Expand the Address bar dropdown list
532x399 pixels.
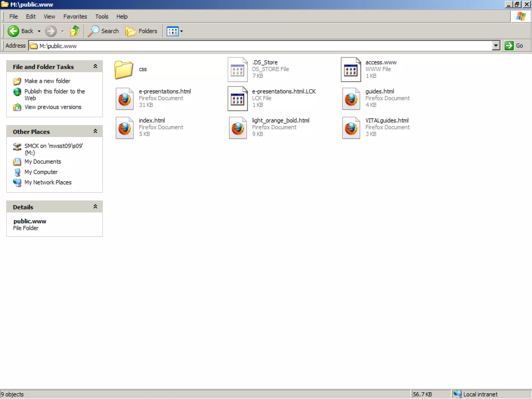pos(496,46)
